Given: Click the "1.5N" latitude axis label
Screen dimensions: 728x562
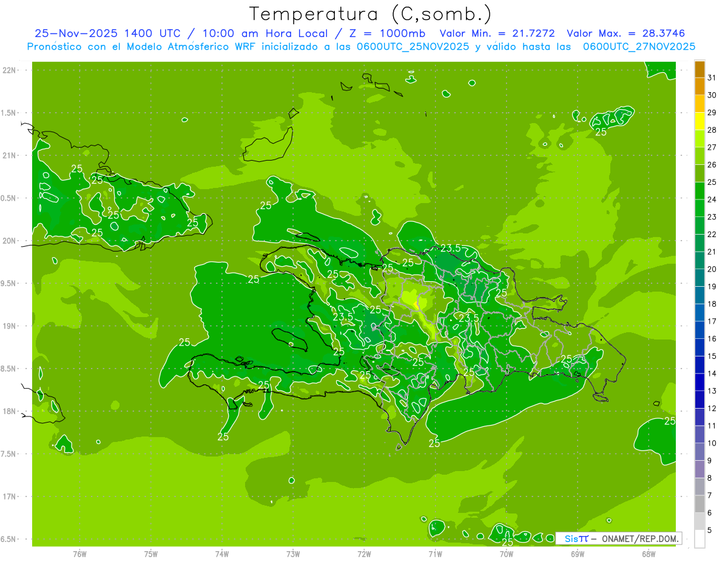Looking at the screenshot, I should 9,113.
